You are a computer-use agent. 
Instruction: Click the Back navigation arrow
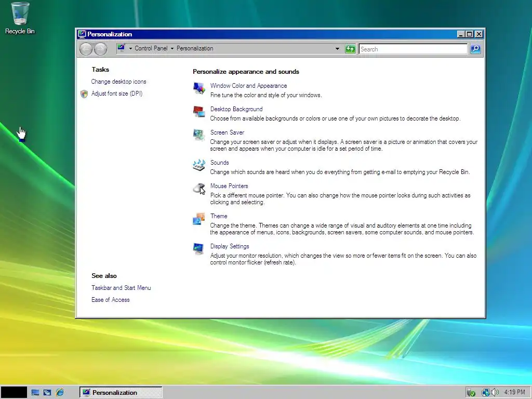click(86, 49)
